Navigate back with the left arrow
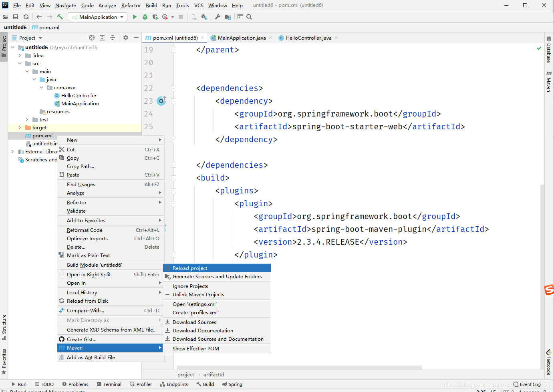Screen dimensions: 554x392 (x=39, y=17)
